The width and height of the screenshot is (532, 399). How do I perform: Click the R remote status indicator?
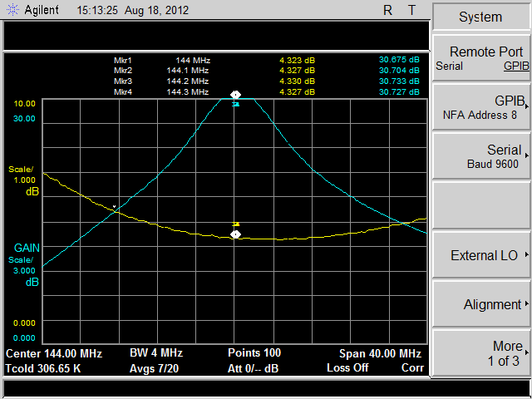tap(387, 10)
